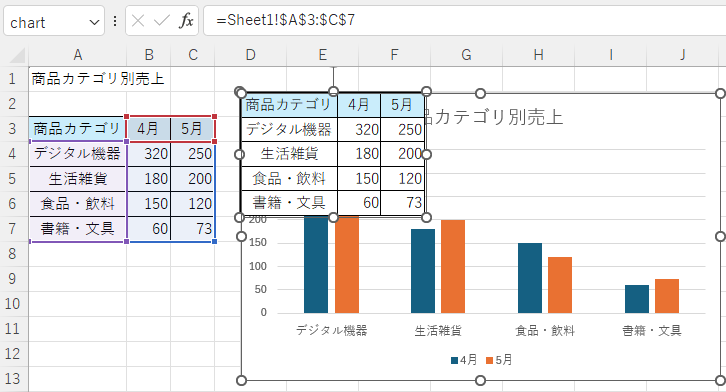Image resolution: width=726 pixels, height=392 pixels.
Task: Select the orange 5月 bar for 書籍・文具
Action: tap(667, 296)
